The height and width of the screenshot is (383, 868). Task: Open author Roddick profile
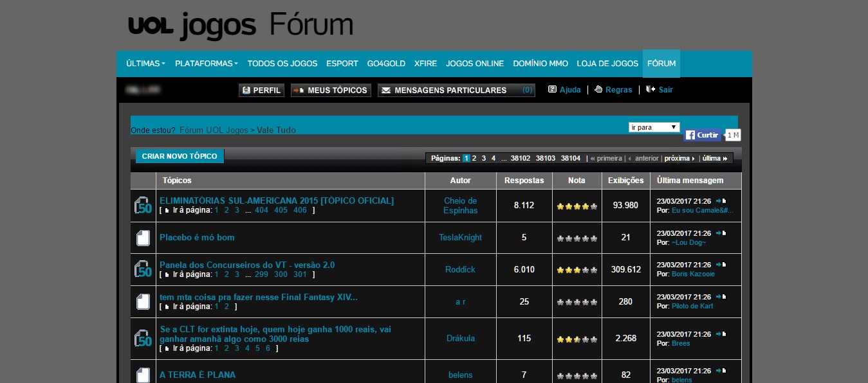click(460, 269)
